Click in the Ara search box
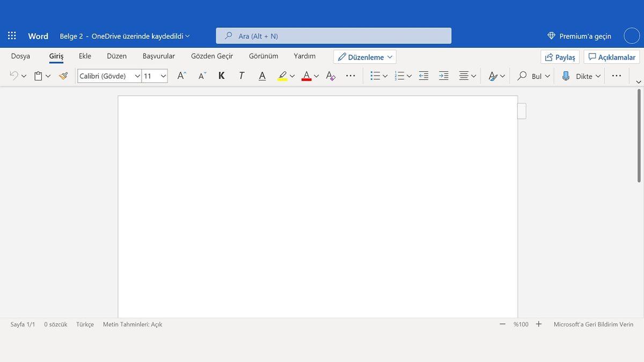 click(333, 36)
